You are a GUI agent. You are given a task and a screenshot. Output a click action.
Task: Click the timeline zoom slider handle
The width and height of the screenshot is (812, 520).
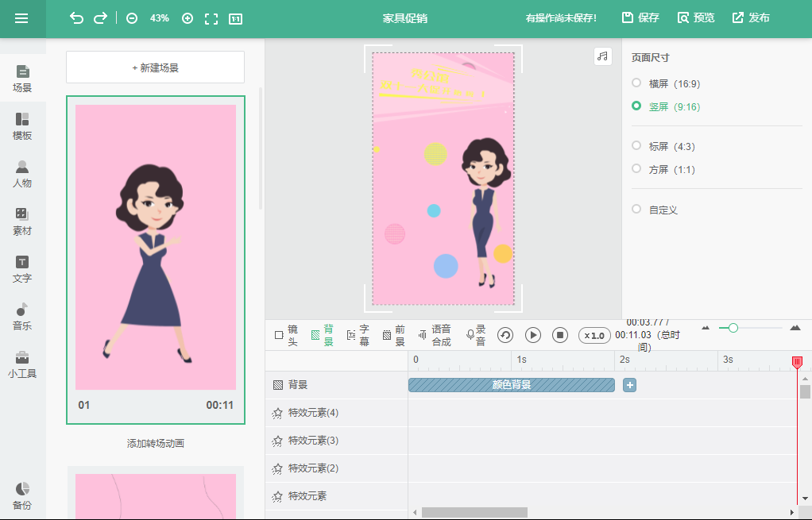click(733, 328)
